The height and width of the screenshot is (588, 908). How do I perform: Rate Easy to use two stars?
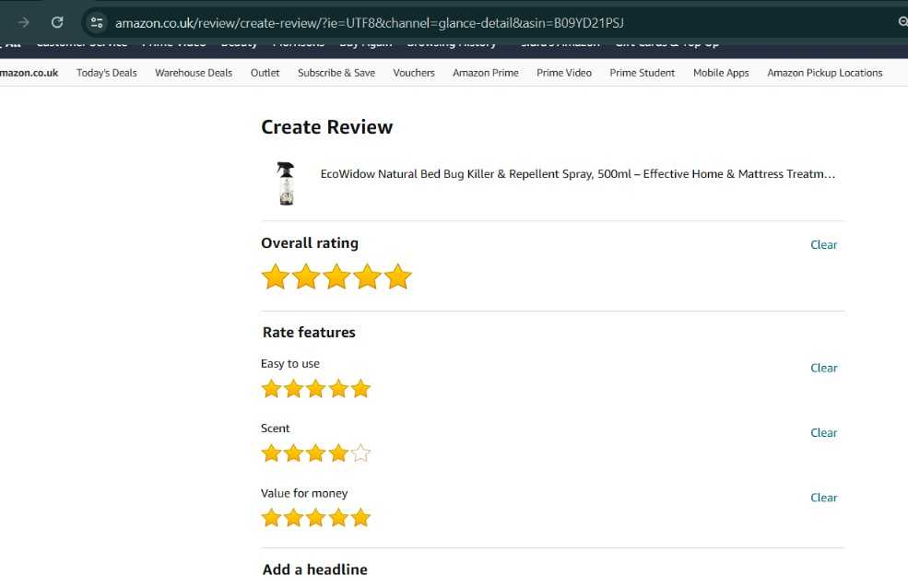(293, 388)
